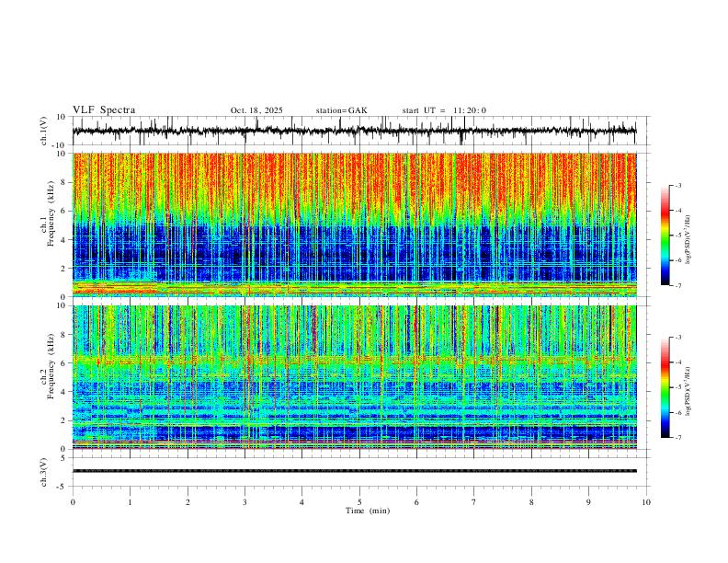The height and width of the screenshot is (563, 728).
Task: Click the "10" tick on the time axis
Action: point(646,502)
